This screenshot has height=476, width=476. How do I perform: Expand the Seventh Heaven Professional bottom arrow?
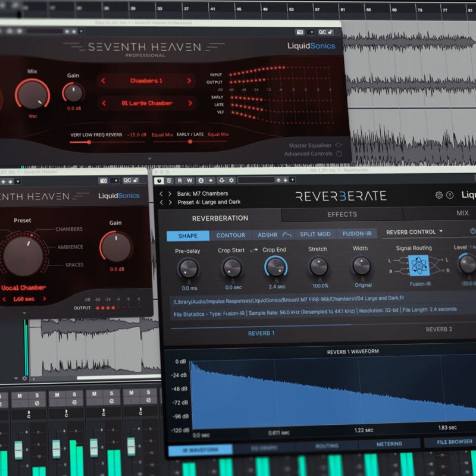[x=150, y=159]
